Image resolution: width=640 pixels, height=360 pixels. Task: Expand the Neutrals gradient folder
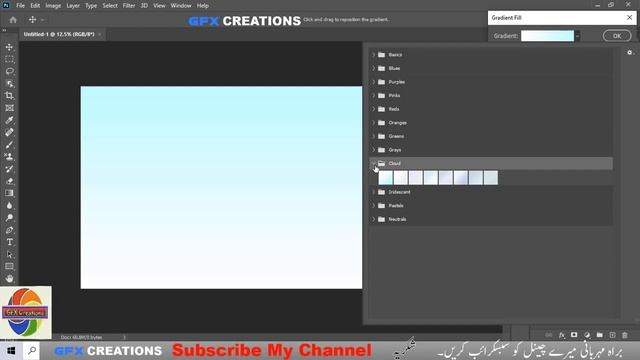(373, 219)
